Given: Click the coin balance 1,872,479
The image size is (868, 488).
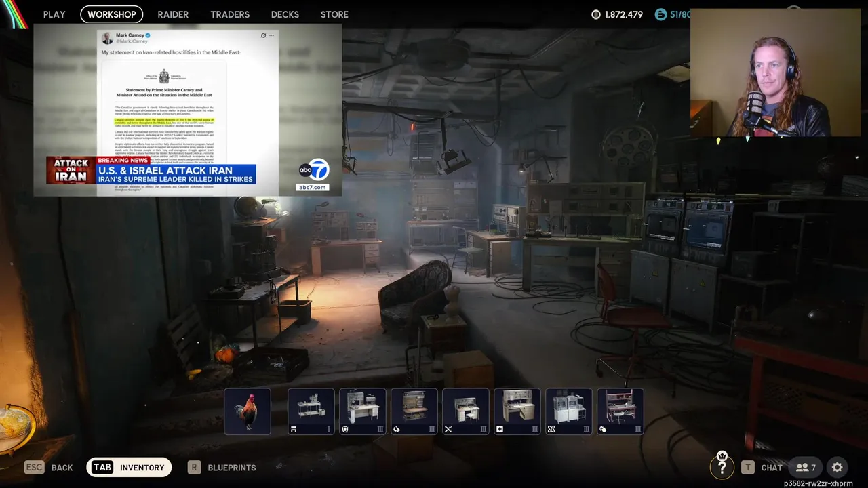Looking at the screenshot, I should 624,14.
